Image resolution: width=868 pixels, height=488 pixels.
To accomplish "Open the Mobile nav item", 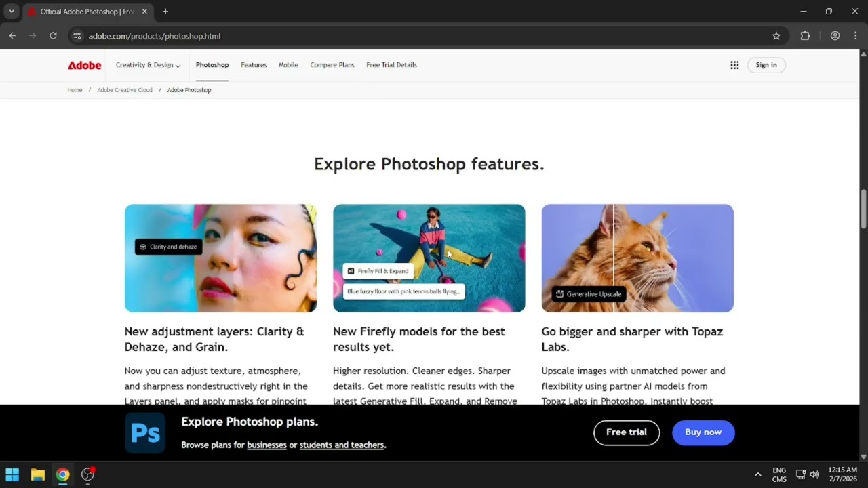I will coord(288,65).
